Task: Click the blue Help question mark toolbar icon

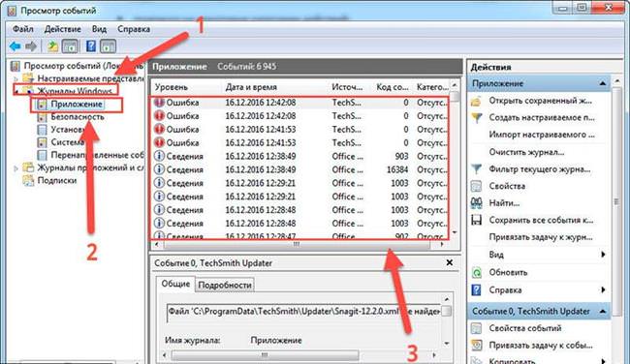Action: (91, 46)
